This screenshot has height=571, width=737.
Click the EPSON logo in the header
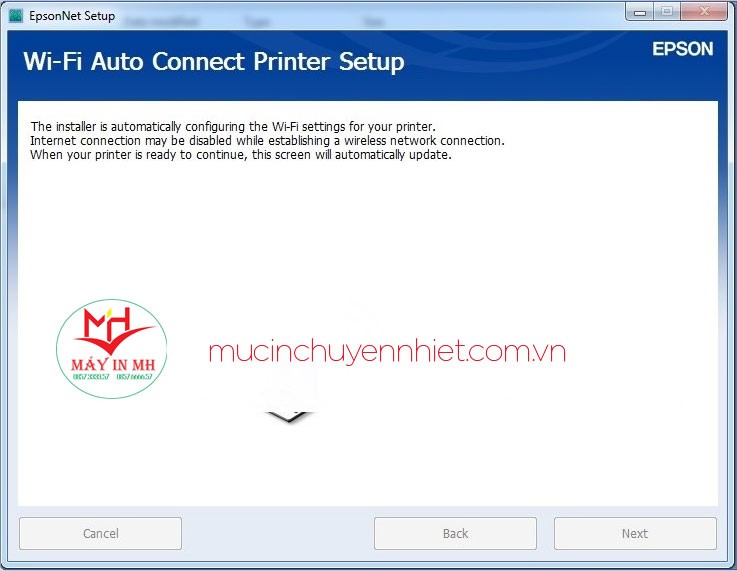point(682,49)
